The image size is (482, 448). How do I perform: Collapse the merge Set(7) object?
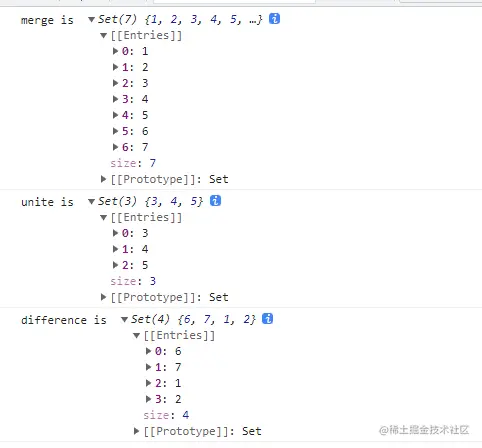pyautogui.click(x=91, y=19)
